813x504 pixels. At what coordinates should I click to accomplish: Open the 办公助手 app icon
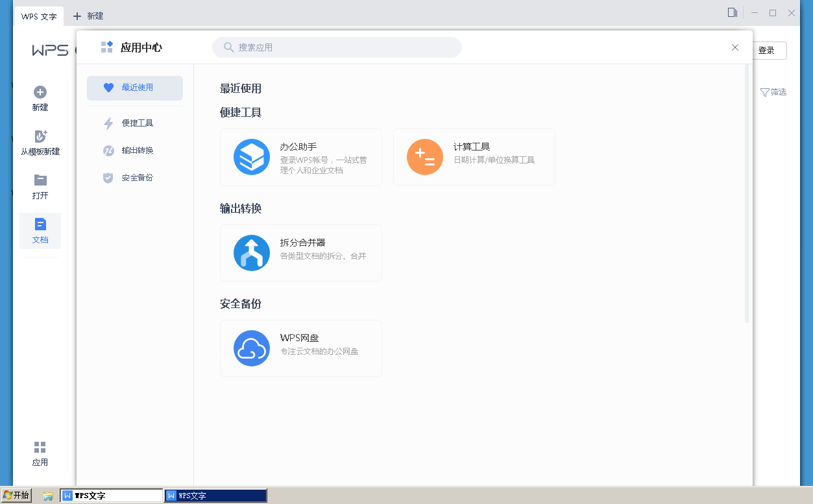point(252,157)
